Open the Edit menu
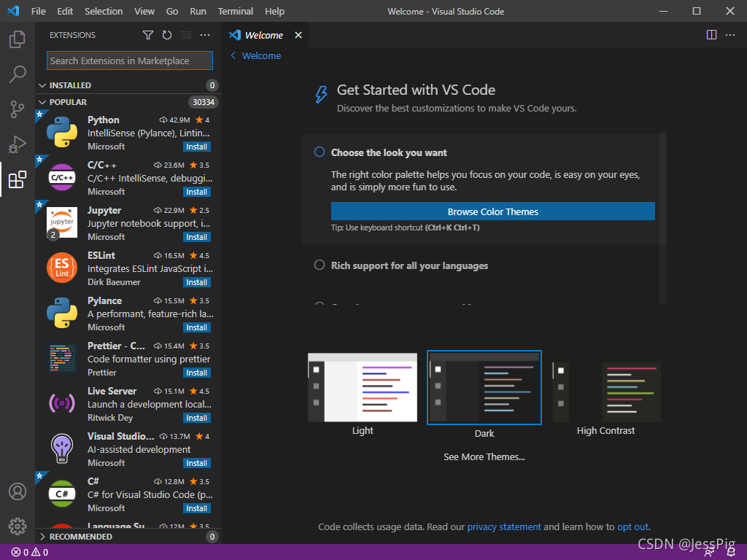 click(65, 11)
